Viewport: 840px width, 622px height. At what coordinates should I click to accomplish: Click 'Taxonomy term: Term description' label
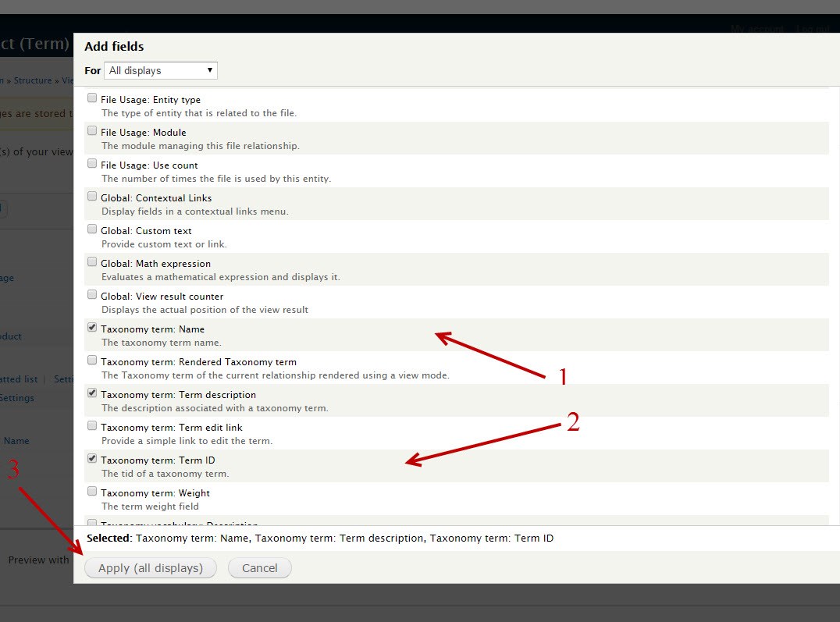(179, 395)
